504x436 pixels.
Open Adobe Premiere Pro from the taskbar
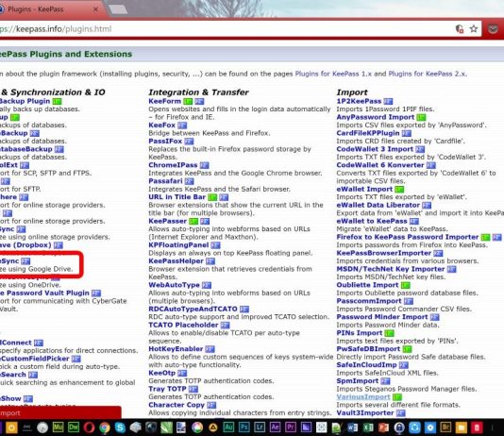point(291,427)
